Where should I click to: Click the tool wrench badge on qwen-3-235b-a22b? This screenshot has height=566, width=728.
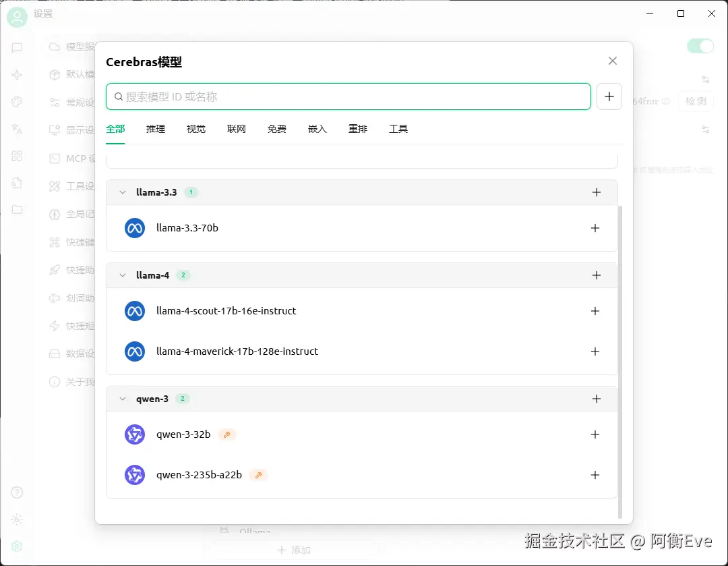(259, 475)
